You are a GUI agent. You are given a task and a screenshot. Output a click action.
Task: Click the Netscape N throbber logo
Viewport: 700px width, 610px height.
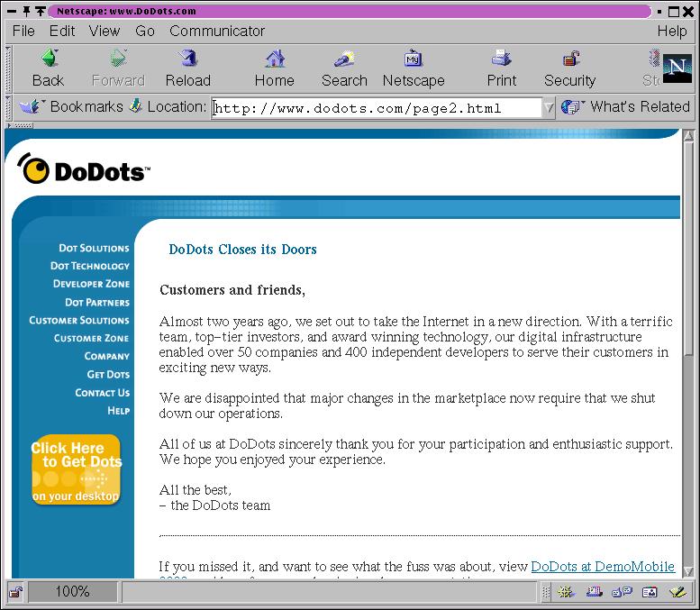[x=677, y=68]
